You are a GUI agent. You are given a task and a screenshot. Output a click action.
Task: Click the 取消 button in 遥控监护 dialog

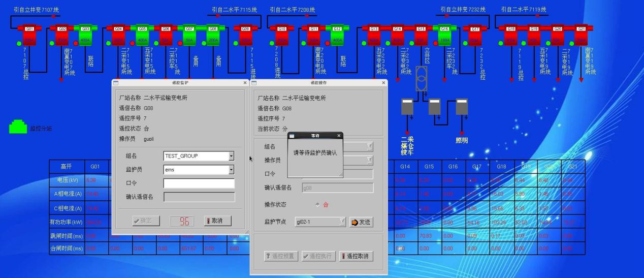click(x=217, y=221)
